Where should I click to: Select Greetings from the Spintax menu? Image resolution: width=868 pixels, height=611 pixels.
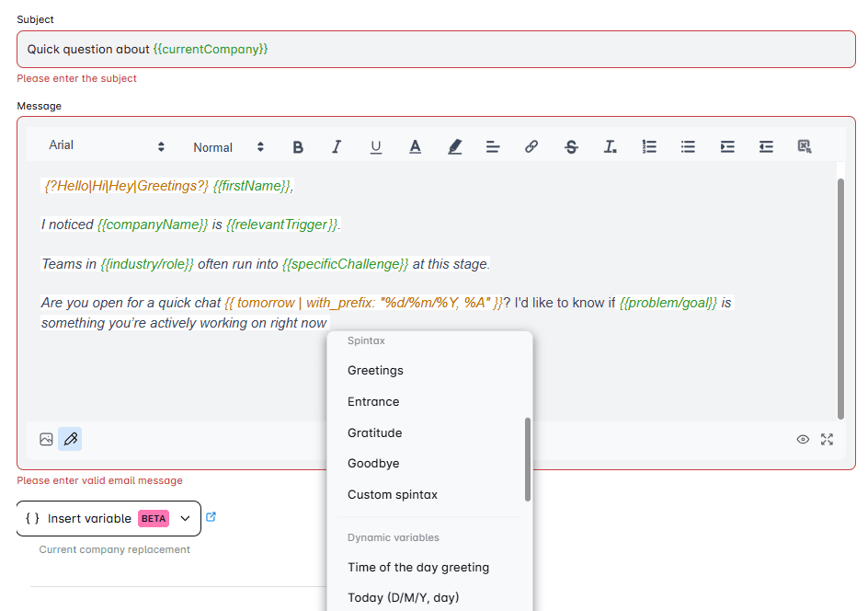coord(376,370)
